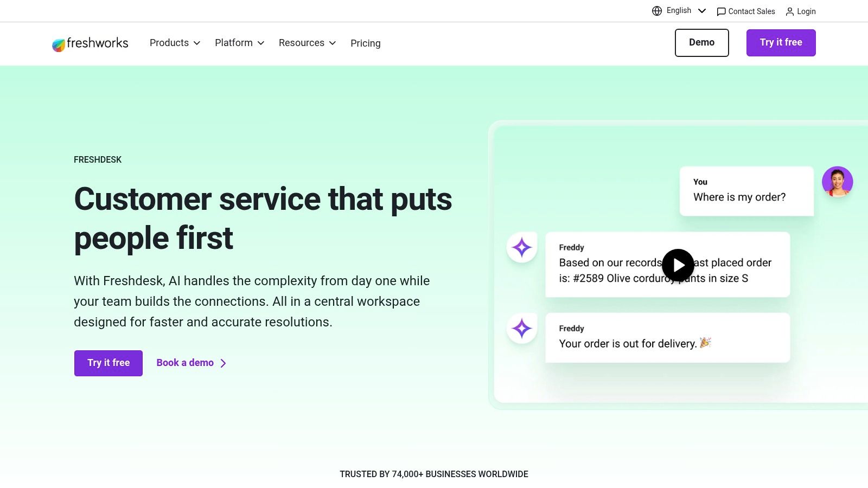Click the Freddy AI sparkle icon on first message
Viewport: 868px width, 488px height.
coord(521,248)
